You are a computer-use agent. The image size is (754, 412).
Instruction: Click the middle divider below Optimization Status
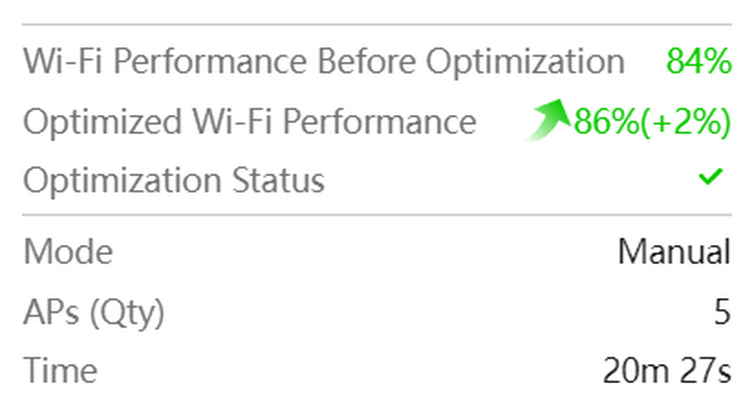(377, 215)
